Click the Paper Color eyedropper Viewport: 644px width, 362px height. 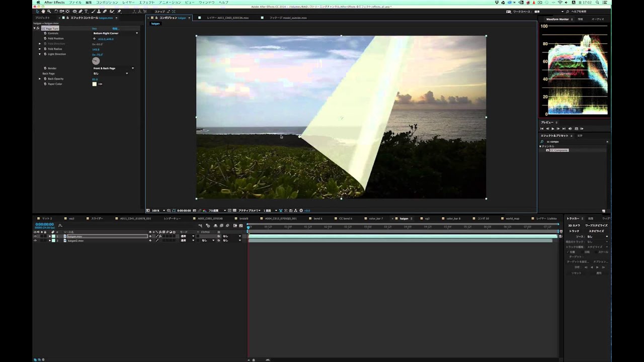100,84
